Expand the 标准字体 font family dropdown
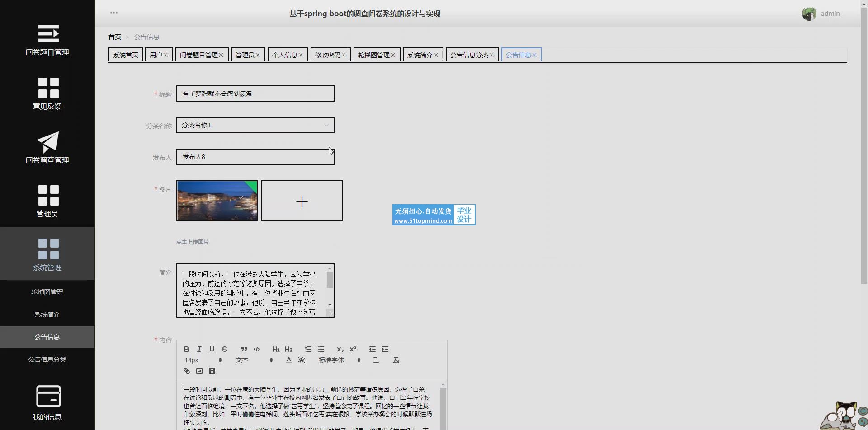 339,360
